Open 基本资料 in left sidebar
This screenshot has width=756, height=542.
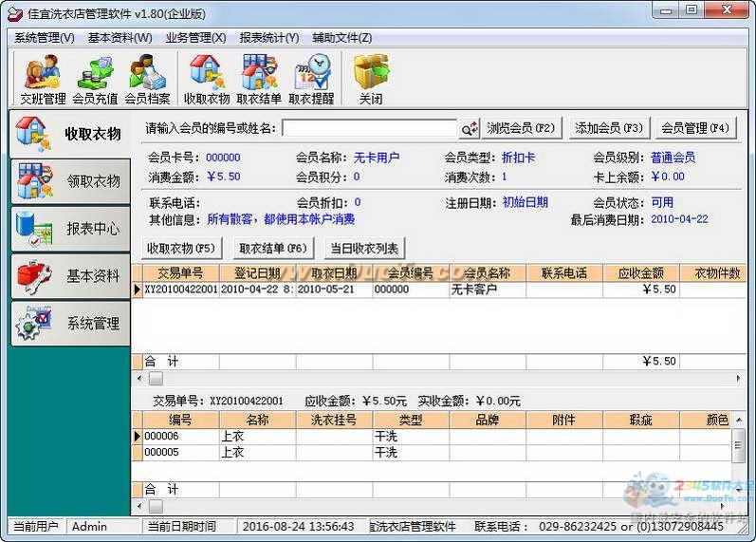(71, 275)
